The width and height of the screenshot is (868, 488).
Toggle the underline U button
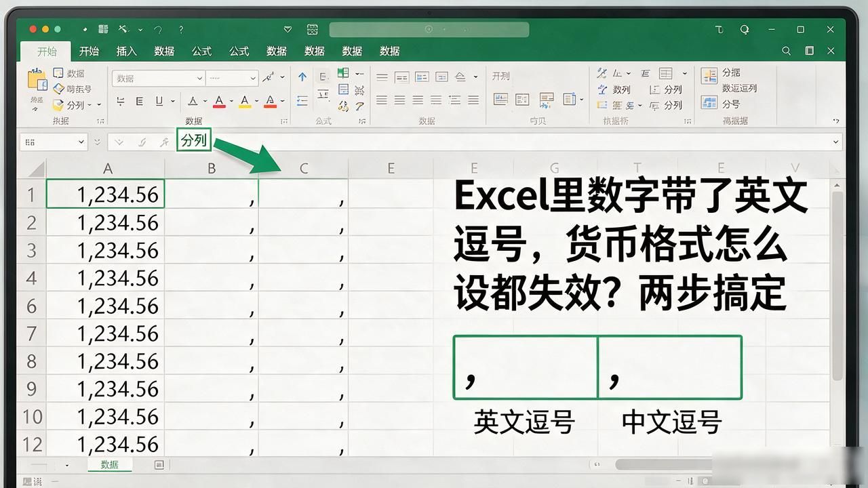point(159,102)
